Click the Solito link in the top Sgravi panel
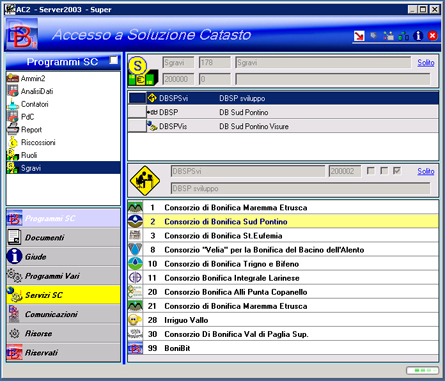This screenshot has width=445, height=381. tap(426, 63)
